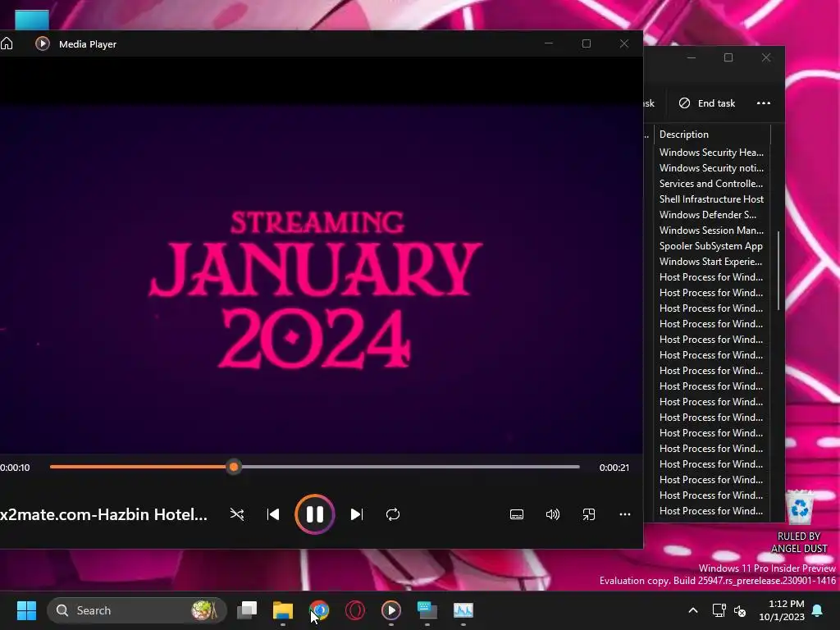Viewport: 840px width, 630px height.
Task: Open subtitles and captions menu
Action: click(x=517, y=514)
